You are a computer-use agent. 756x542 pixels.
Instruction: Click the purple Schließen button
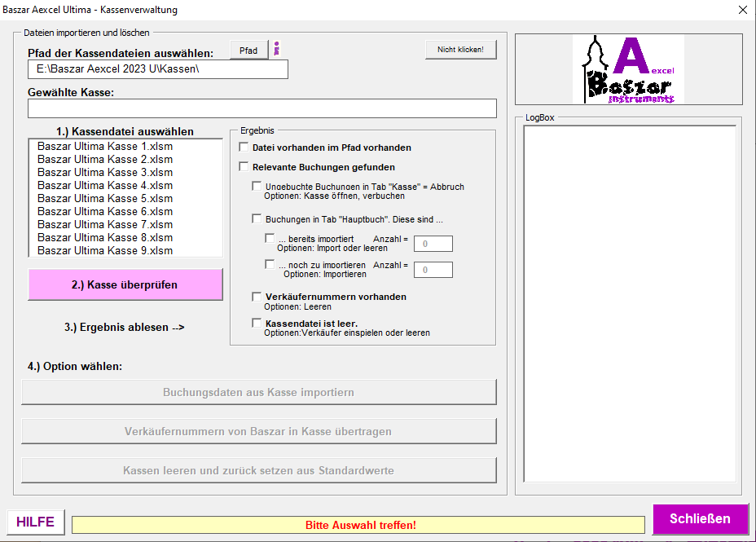click(x=700, y=519)
